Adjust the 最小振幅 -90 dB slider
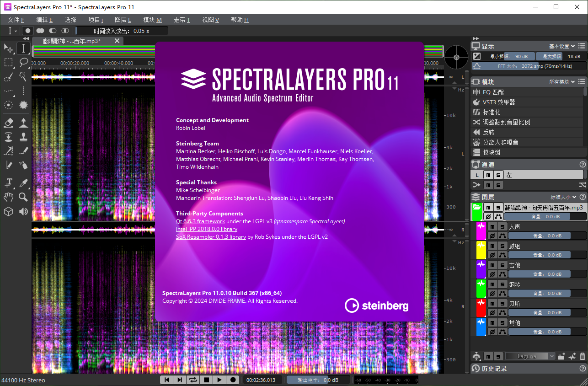 coord(508,56)
